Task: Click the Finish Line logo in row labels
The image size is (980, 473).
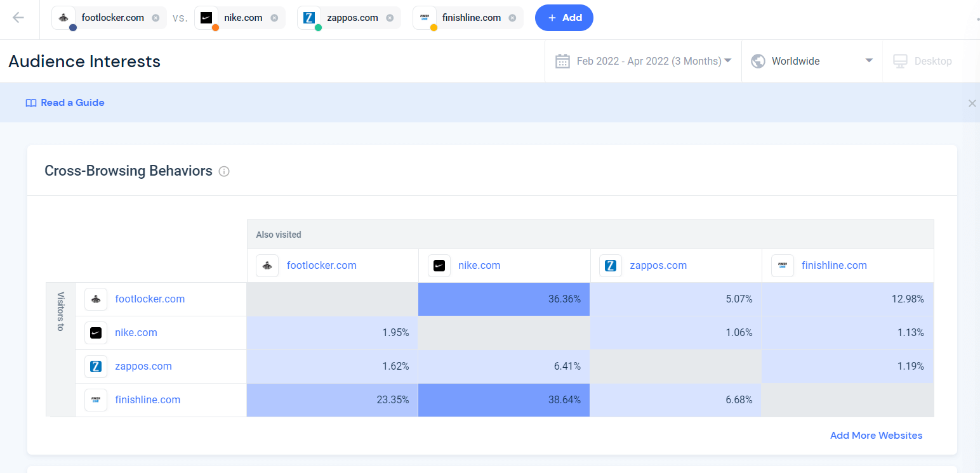Action: click(96, 400)
